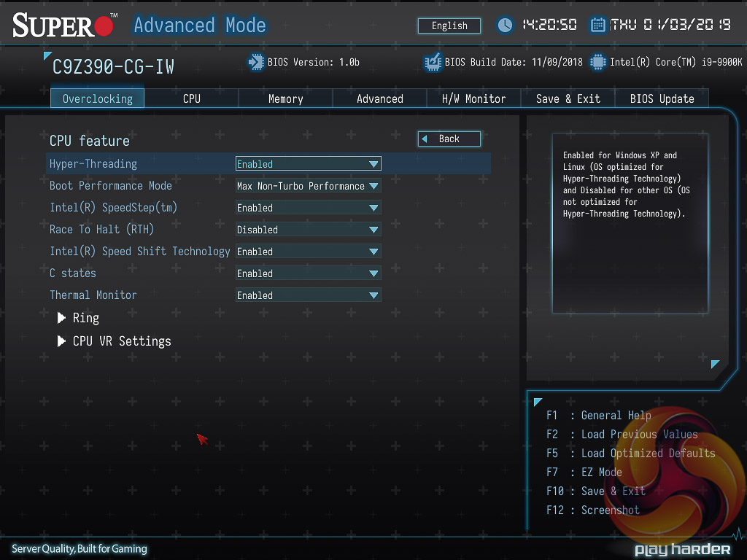This screenshot has height=560, width=747.
Task: Open the H/W Monitor tab
Action: pyautogui.click(x=473, y=98)
